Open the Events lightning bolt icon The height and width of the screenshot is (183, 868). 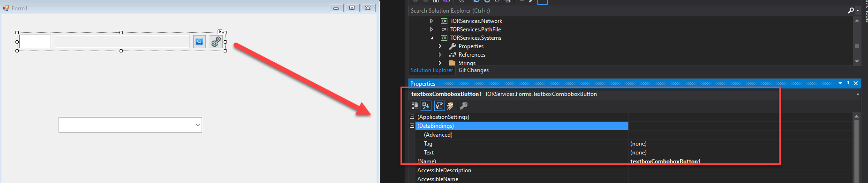[x=450, y=106]
